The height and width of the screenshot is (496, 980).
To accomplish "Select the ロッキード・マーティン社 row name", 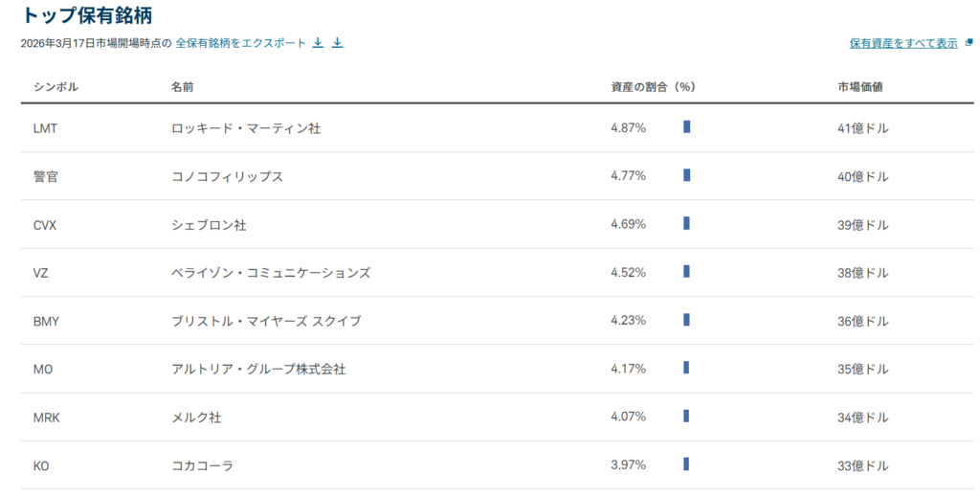I will click(x=245, y=128).
